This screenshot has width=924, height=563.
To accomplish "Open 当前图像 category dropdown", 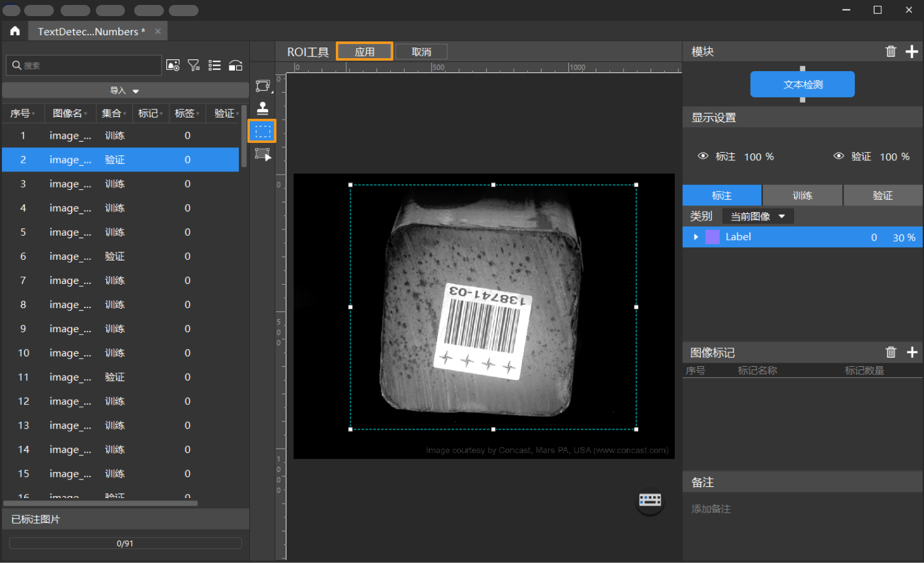I will (758, 216).
